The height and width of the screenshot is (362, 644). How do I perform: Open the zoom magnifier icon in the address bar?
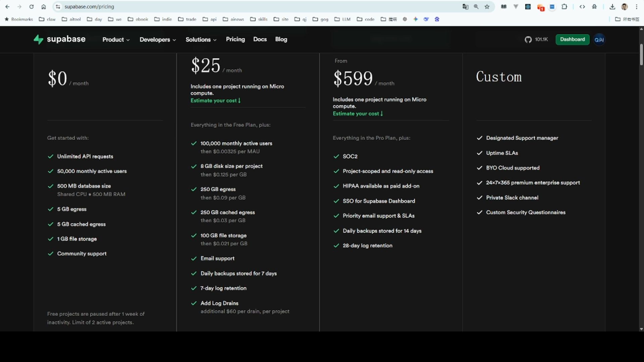(x=476, y=7)
